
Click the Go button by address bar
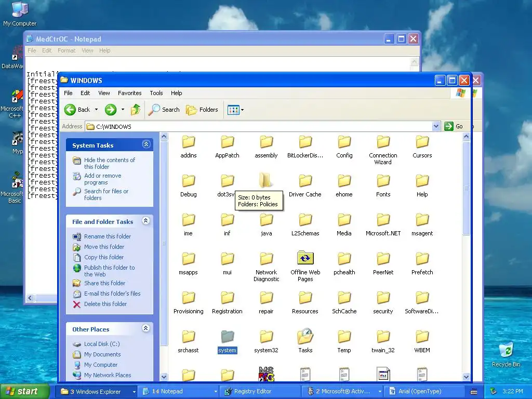coord(454,126)
